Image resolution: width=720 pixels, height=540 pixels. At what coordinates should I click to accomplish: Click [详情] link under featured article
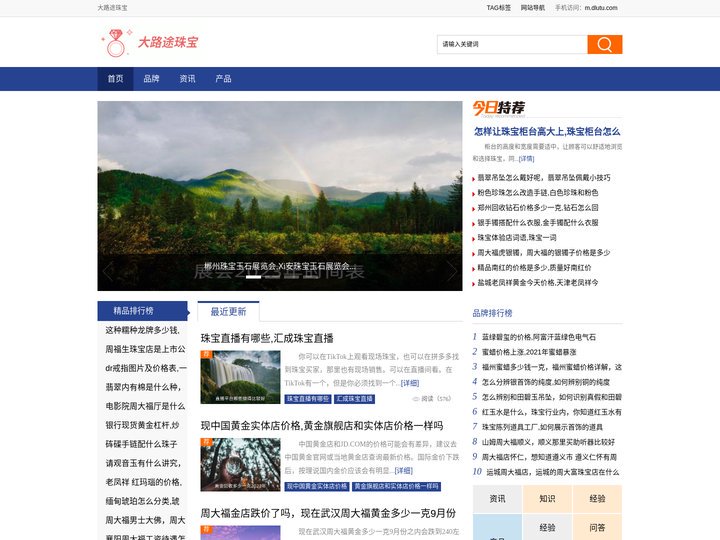[x=526, y=159]
